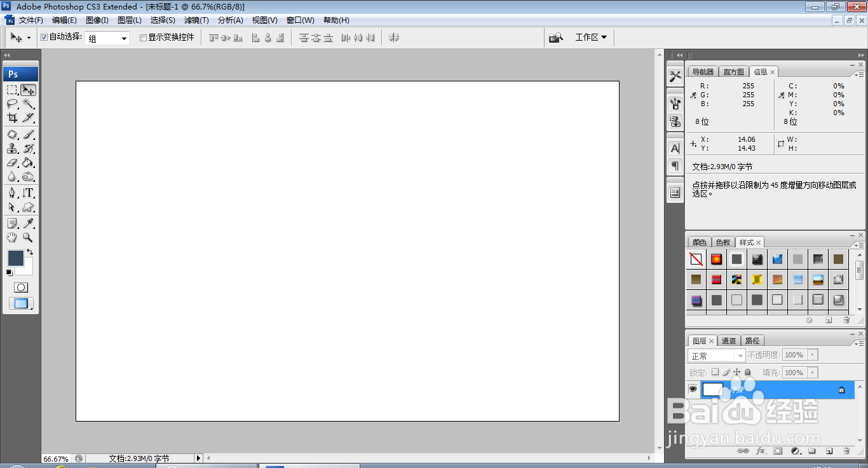
Task: Click the 不透明度 100% opacity field
Action: pyautogui.click(x=795, y=355)
